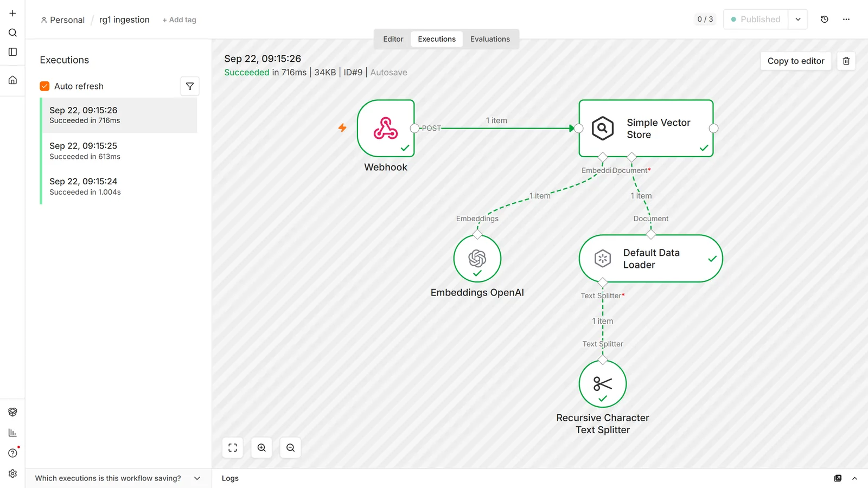This screenshot has height=488, width=868.
Task: Click the rg1 ingestion workflow name
Action: coord(124,20)
